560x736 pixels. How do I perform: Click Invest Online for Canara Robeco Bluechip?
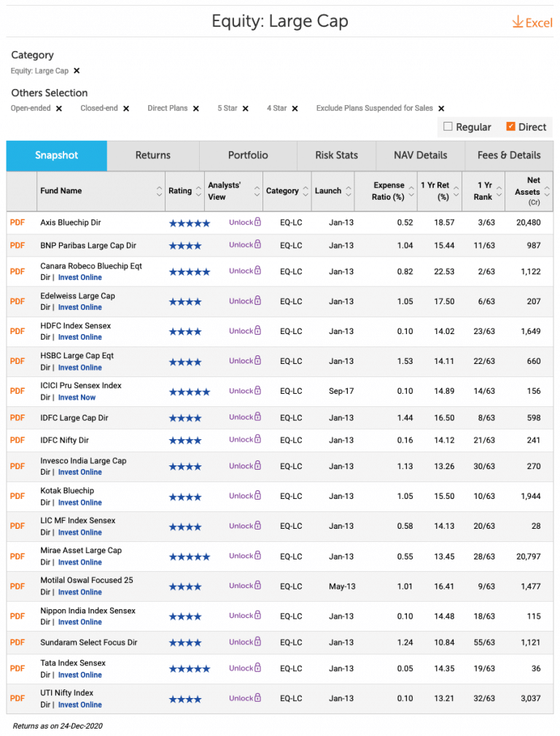pos(79,277)
